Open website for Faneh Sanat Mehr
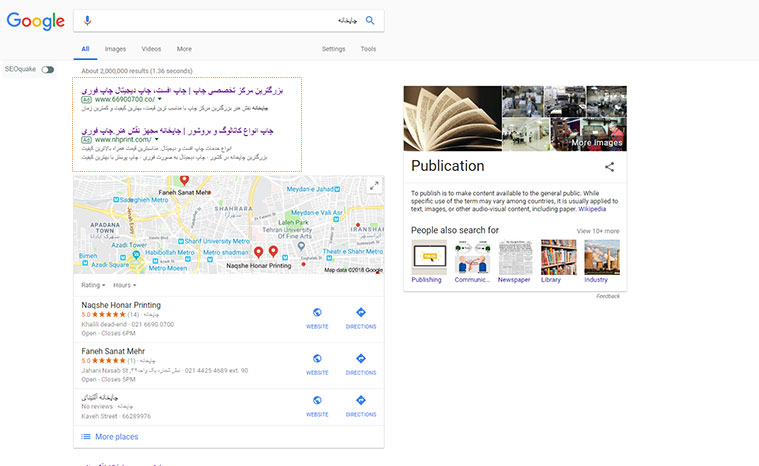 (317, 364)
